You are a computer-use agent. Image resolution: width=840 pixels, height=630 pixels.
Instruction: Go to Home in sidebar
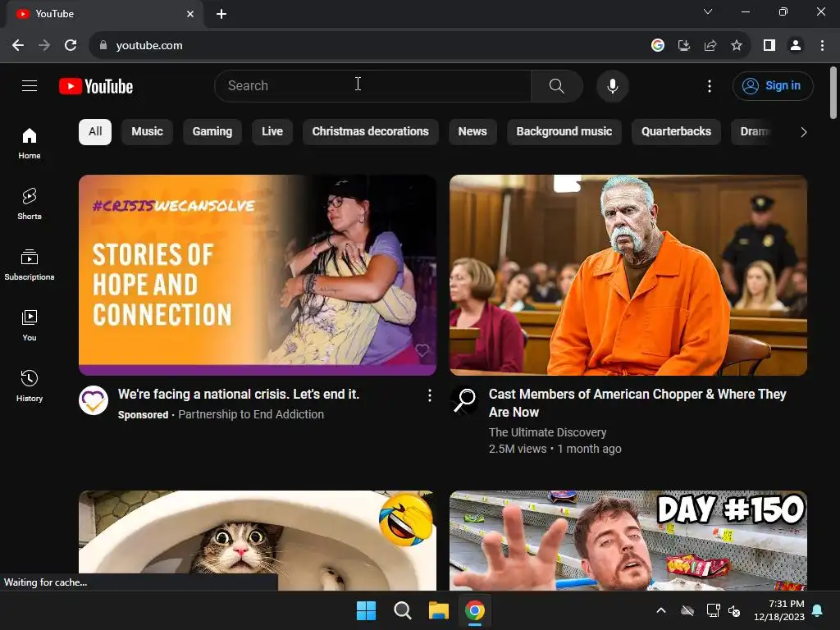pyautogui.click(x=30, y=143)
